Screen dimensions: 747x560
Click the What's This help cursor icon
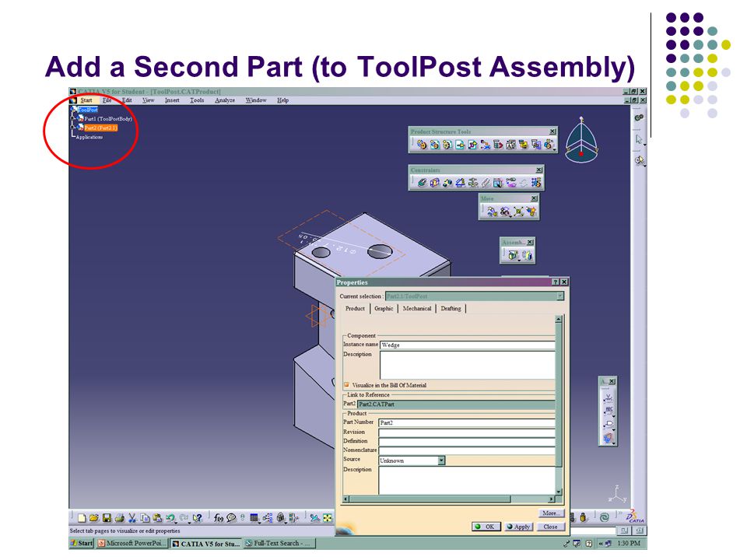pos(198,518)
